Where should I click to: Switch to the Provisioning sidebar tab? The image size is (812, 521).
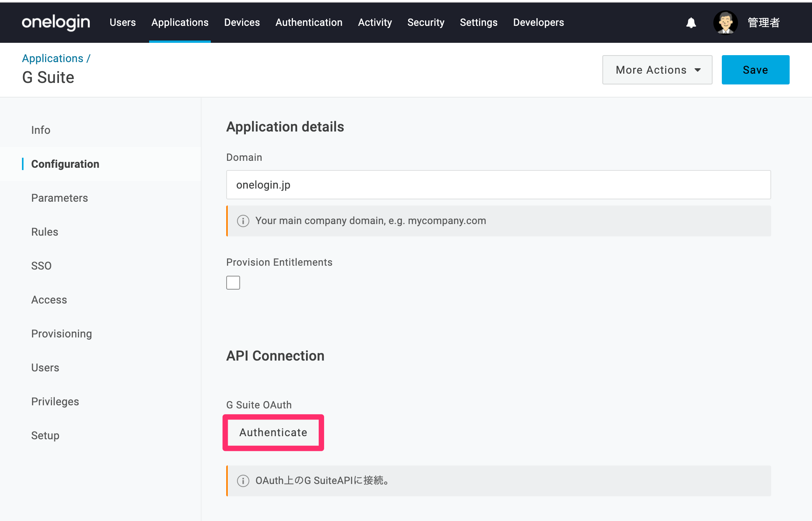coord(62,334)
